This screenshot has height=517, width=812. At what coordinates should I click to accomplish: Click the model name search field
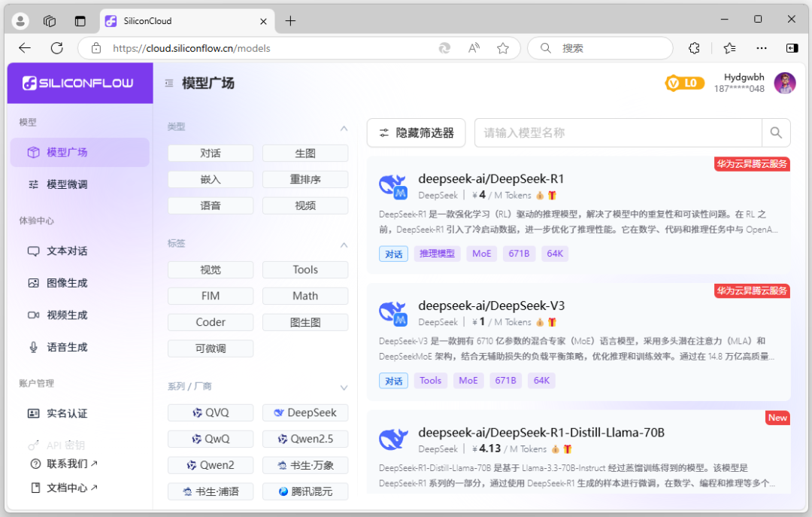point(617,132)
